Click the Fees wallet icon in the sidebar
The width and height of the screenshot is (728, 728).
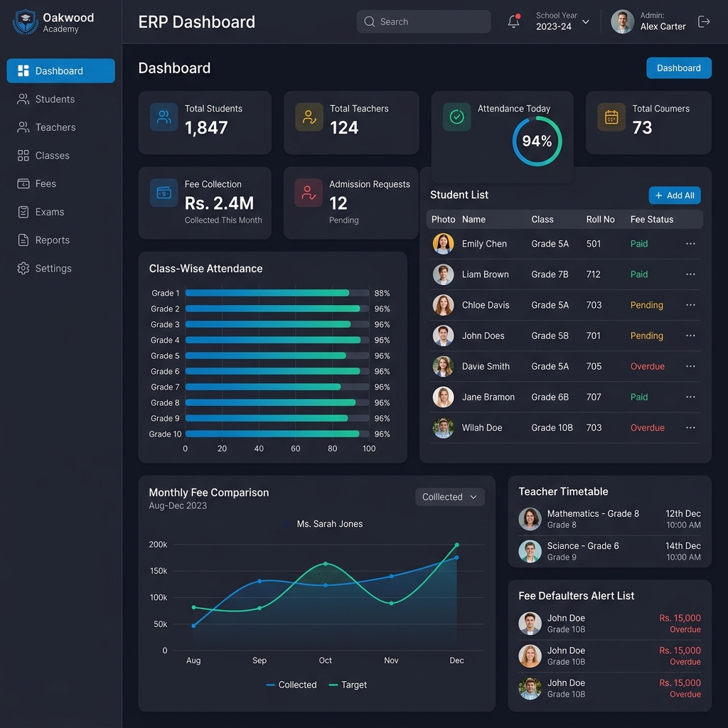click(x=23, y=184)
